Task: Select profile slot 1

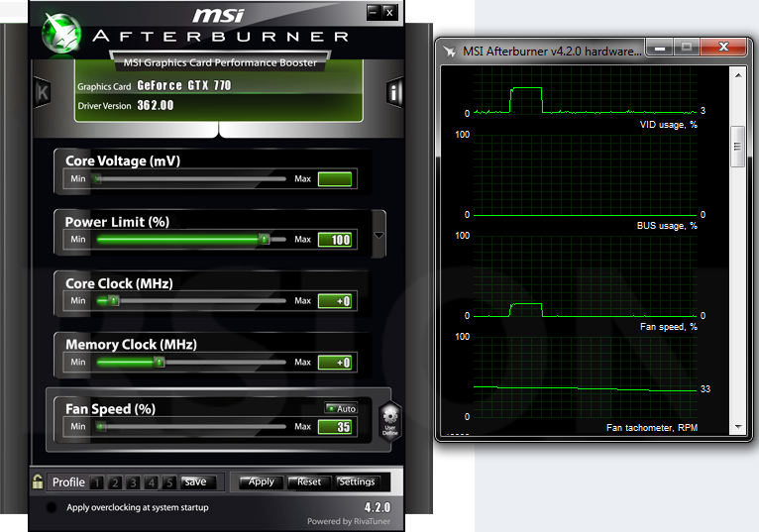Action: [x=97, y=482]
